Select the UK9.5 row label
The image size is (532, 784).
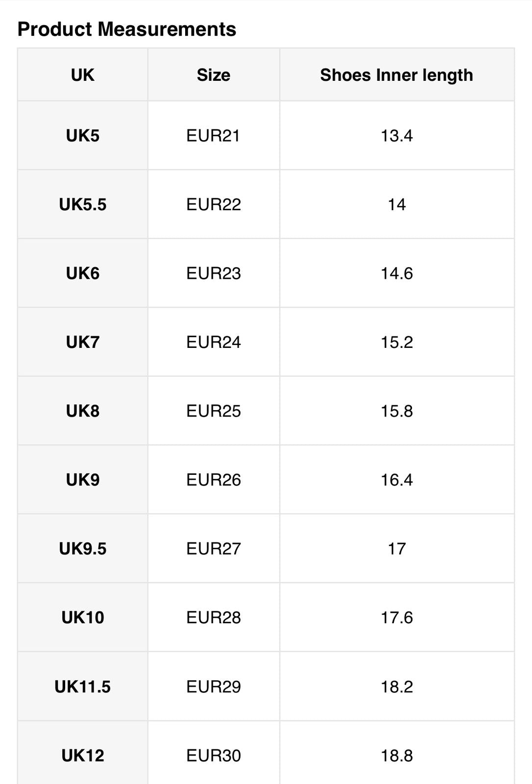[83, 549]
